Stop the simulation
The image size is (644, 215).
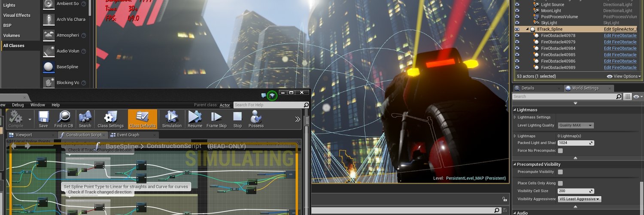[x=237, y=119]
